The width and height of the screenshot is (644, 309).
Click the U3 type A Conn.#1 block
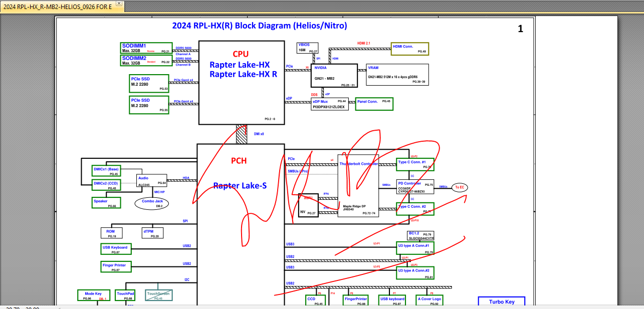coord(415,248)
